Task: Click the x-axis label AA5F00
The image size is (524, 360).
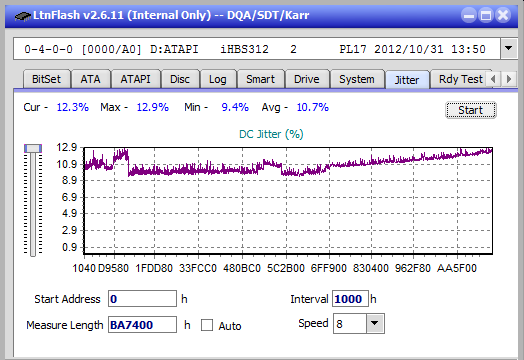Action: point(457,268)
